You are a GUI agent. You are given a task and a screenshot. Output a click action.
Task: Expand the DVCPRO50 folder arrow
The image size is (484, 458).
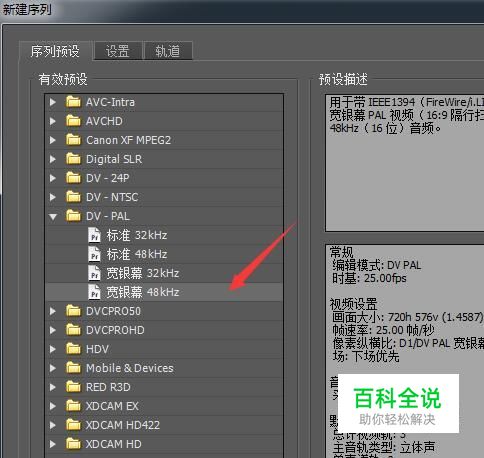pyautogui.click(x=53, y=311)
